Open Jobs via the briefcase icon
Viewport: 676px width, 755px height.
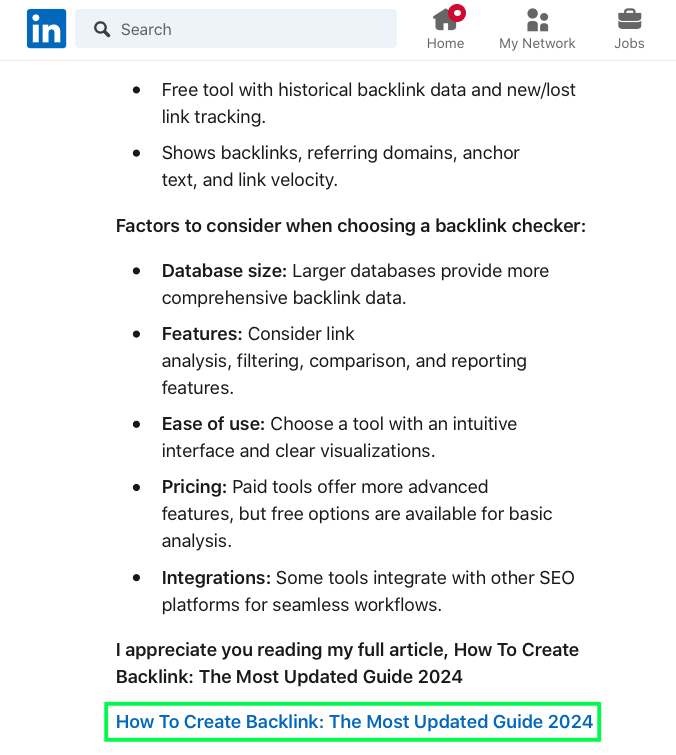tap(629, 19)
